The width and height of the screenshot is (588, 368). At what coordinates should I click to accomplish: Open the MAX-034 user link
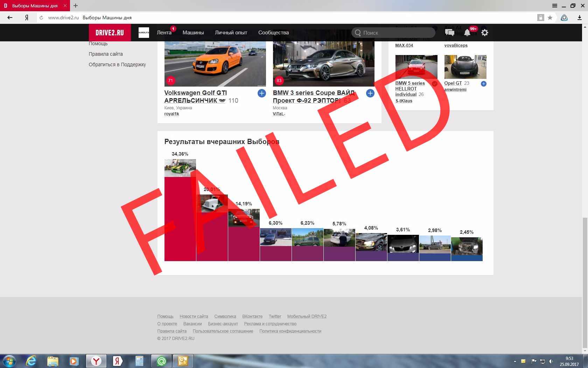pos(404,46)
